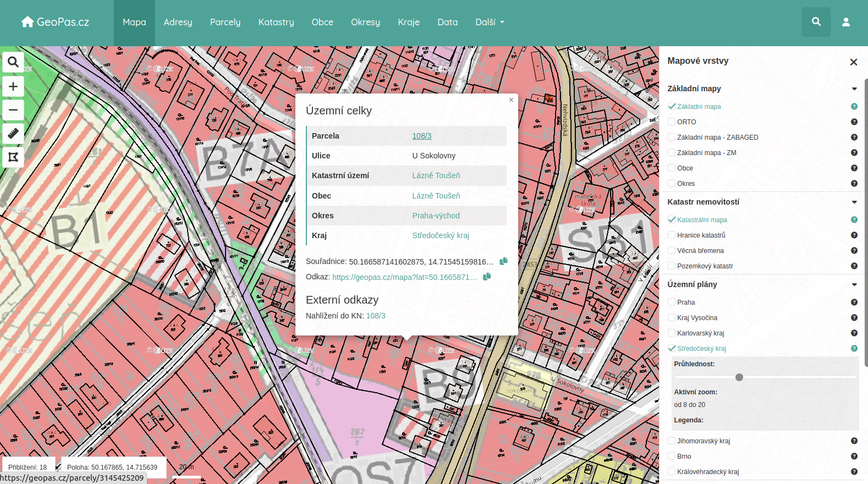
Task: Enable the ORTO base map checkbox
Action: 672,122
